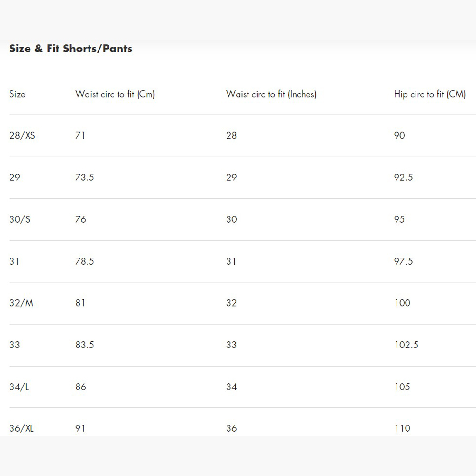Select the Waist circ to fit (Cm) header
The image size is (476, 476).
(115, 94)
